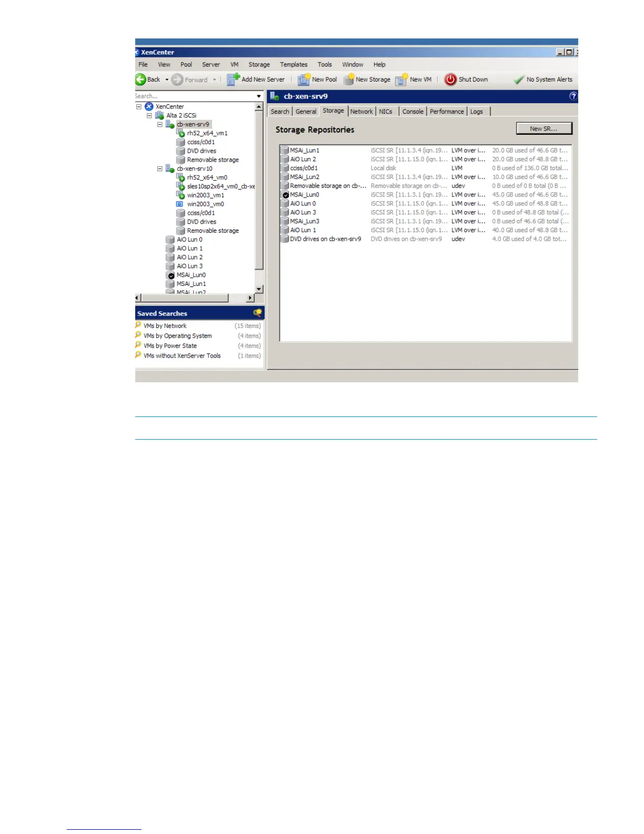
Task: Click the cb-xen-srv9 title bar server icon
Action: click(274, 96)
